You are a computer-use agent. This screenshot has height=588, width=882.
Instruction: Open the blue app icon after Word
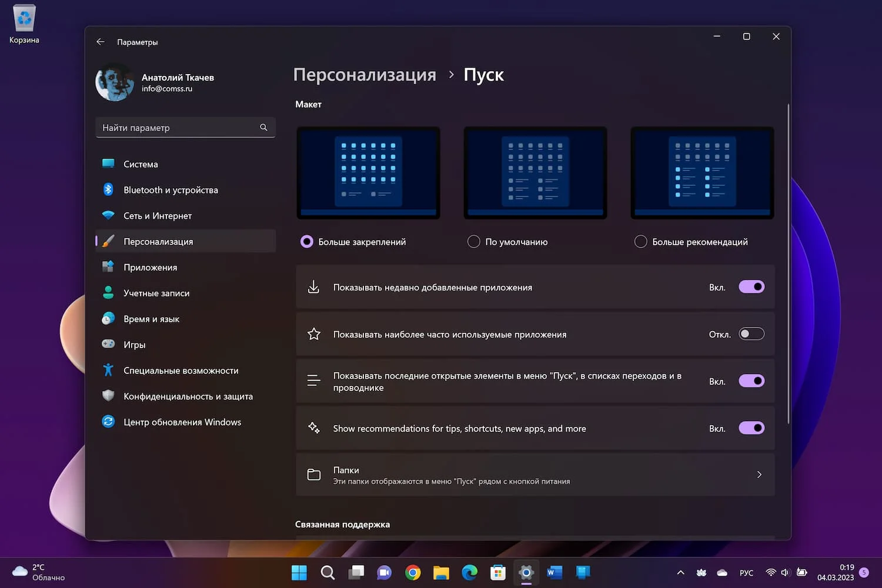(x=583, y=572)
